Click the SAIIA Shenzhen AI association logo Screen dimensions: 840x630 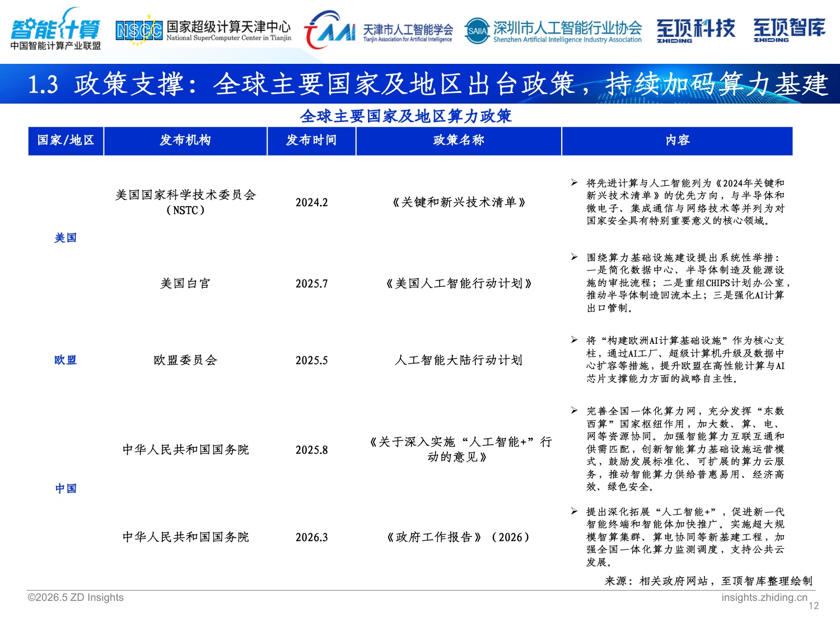pos(553,31)
